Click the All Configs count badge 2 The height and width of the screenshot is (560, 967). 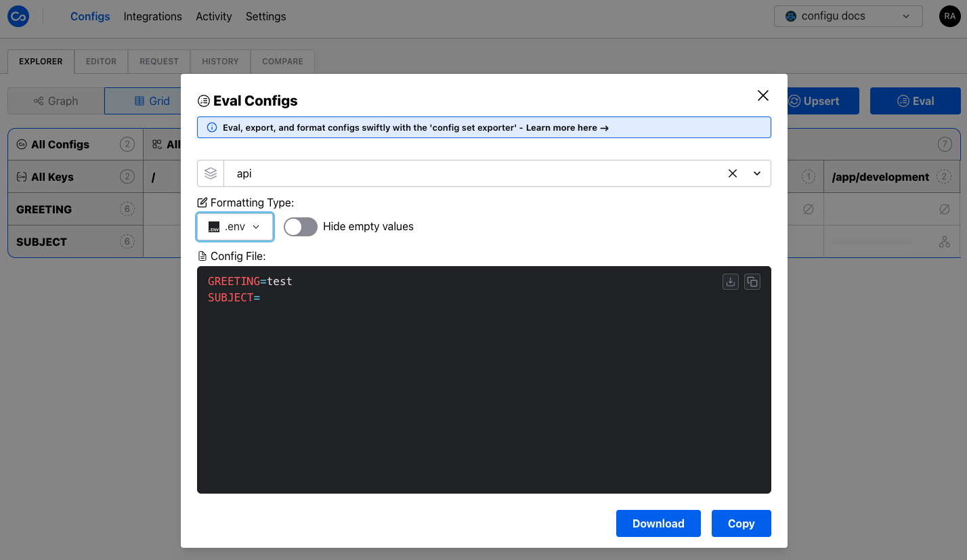tap(127, 144)
